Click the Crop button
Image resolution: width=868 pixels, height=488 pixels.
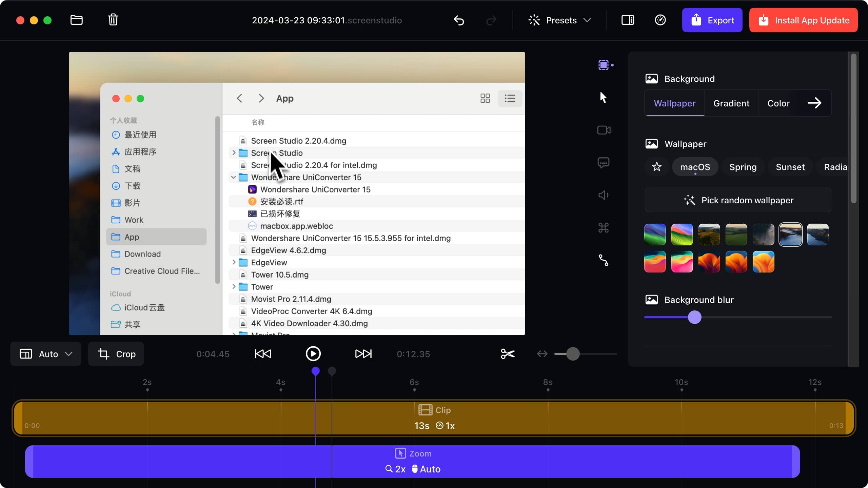coord(116,354)
